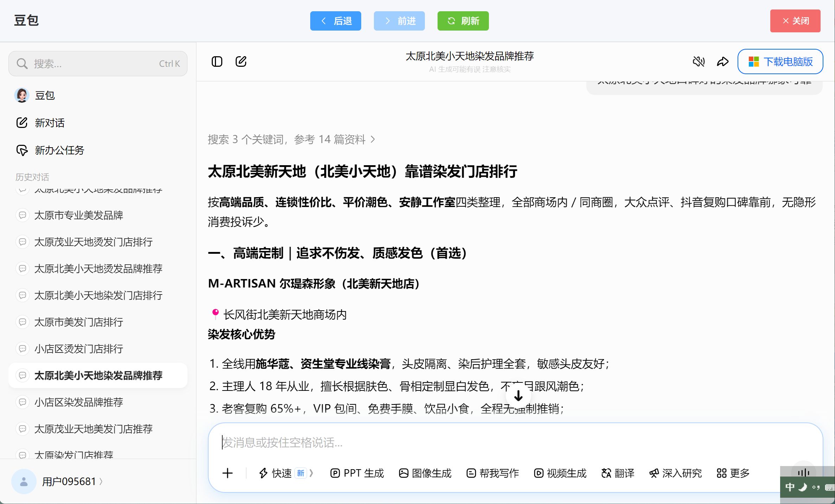Click IME moon mode icon

tap(803, 487)
